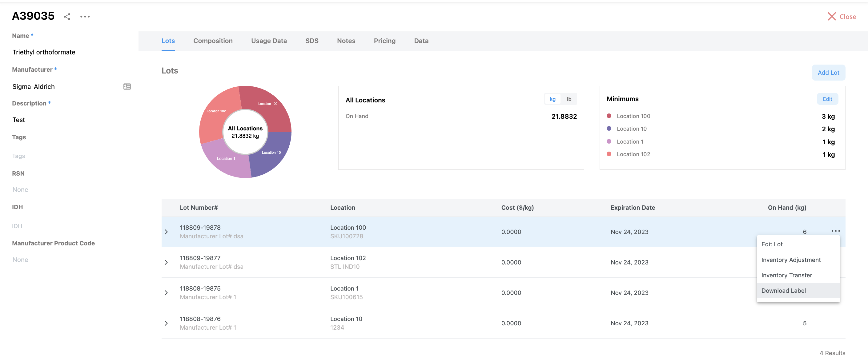Click Edit in the Minimums panel

[827, 99]
